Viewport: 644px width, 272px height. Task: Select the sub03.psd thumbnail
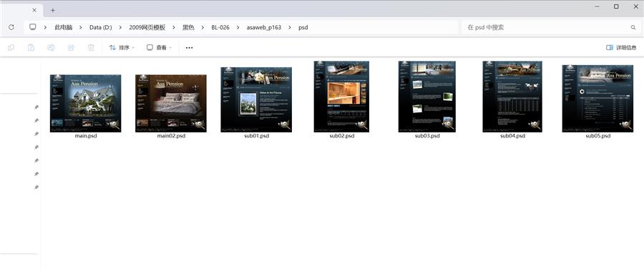pos(426,97)
